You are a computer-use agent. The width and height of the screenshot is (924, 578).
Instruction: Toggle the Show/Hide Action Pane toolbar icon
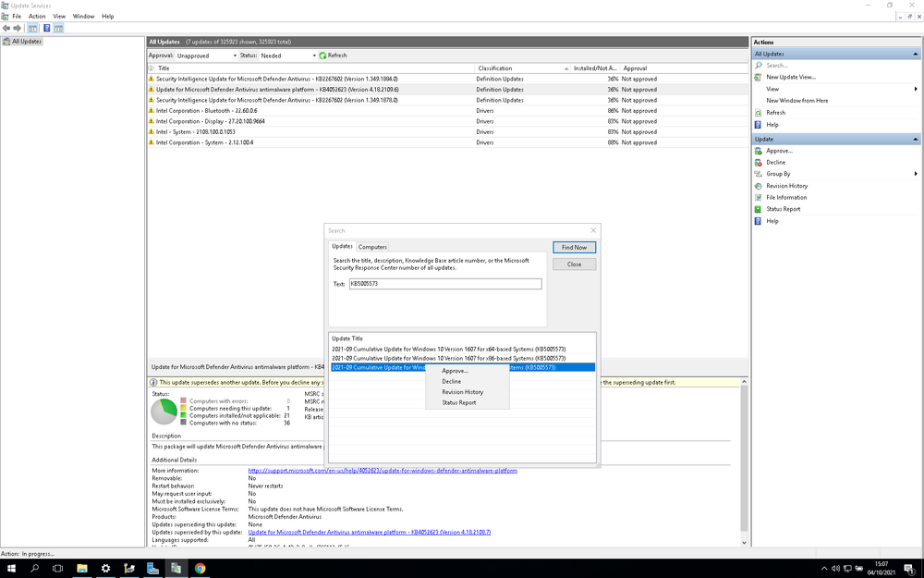(58, 29)
